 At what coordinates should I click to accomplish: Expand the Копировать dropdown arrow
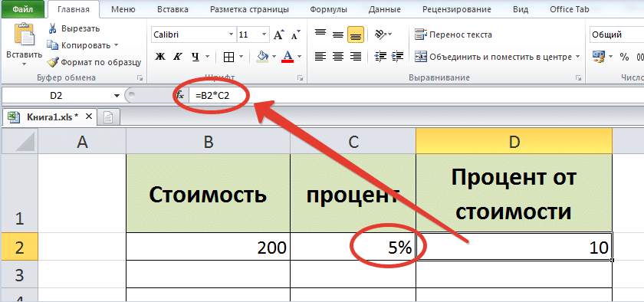[116, 45]
